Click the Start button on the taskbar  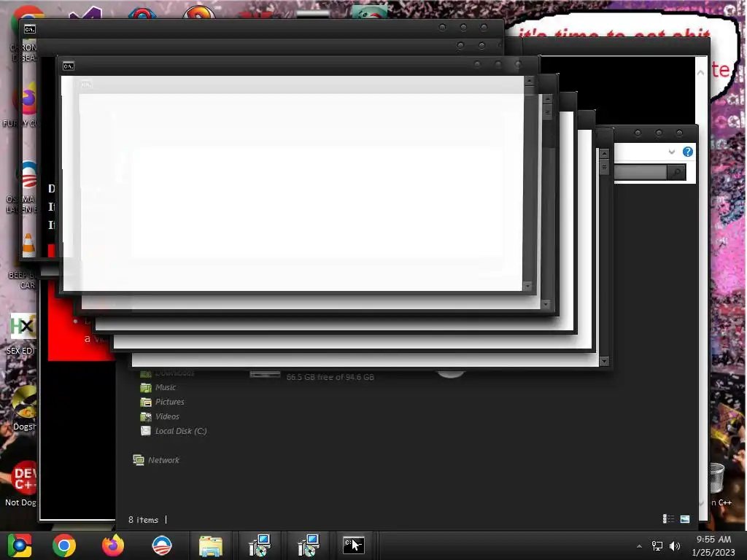click(x=20, y=545)
